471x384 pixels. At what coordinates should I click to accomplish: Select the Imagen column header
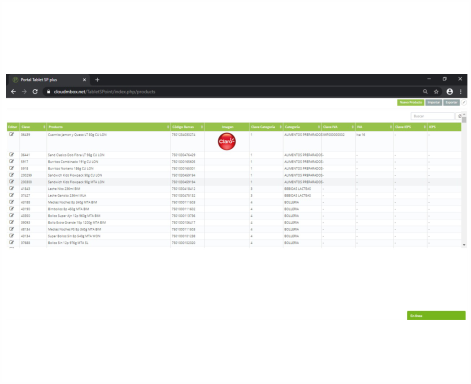coord(227,127)
